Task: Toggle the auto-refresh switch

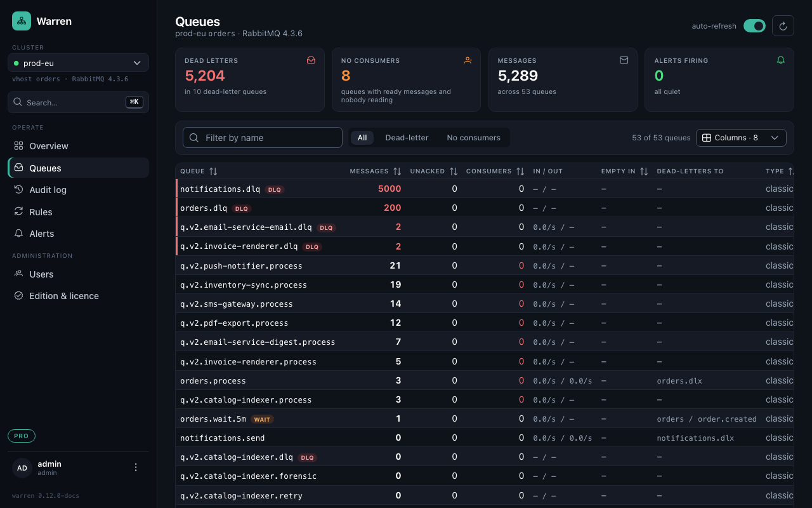Action: click(x=754, y=26)
